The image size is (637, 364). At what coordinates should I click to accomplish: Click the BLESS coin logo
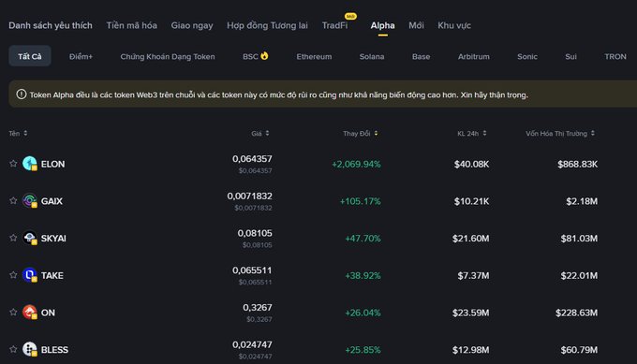(x=30, y=349)
